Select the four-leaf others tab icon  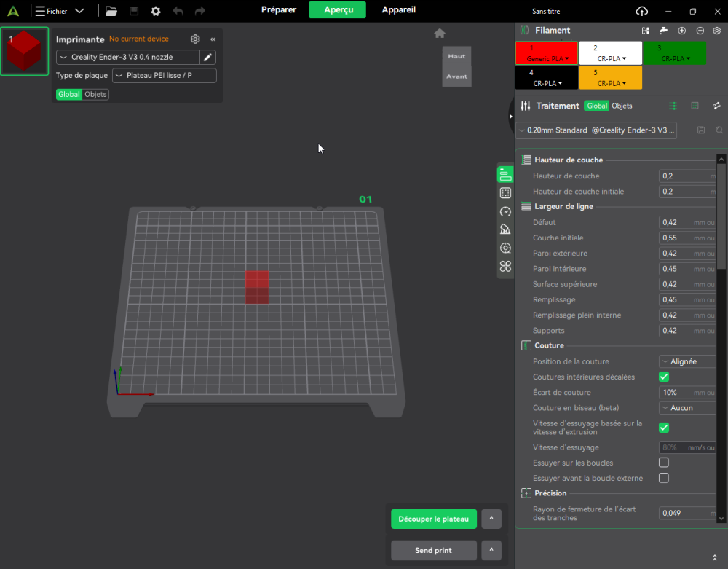click(x=505, y=266)
